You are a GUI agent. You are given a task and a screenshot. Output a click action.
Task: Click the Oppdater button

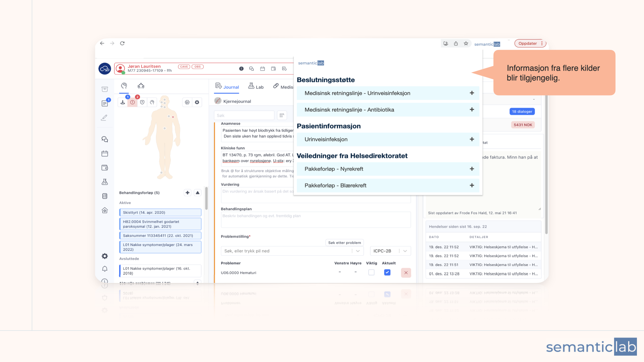tap(528, 44)
